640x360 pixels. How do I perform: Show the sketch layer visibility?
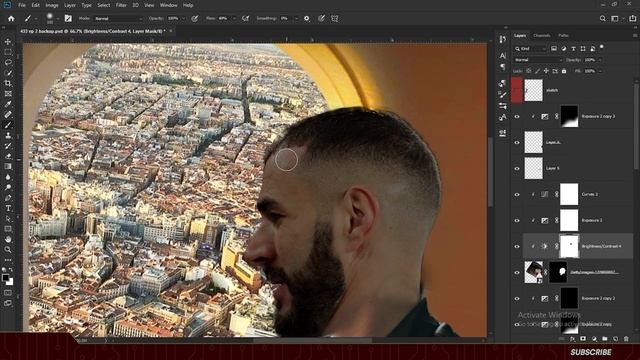pos(517,90)
